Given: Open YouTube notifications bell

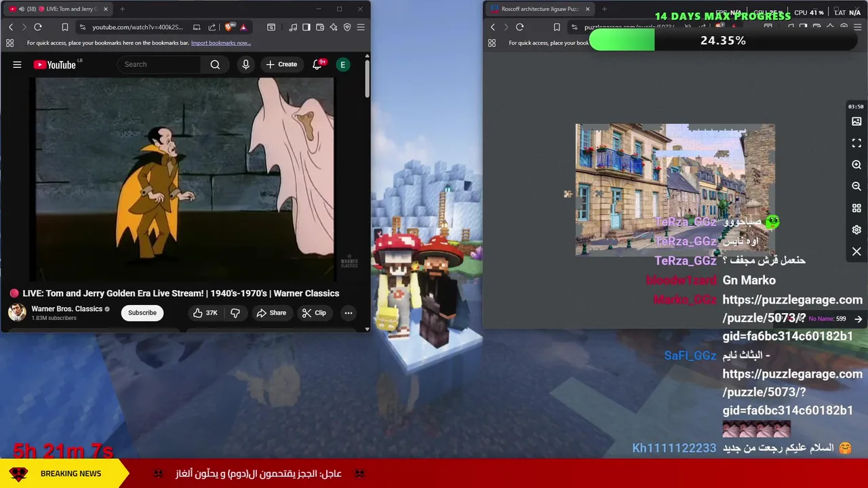Looking at the screenshot, I should tap(317, 64).
